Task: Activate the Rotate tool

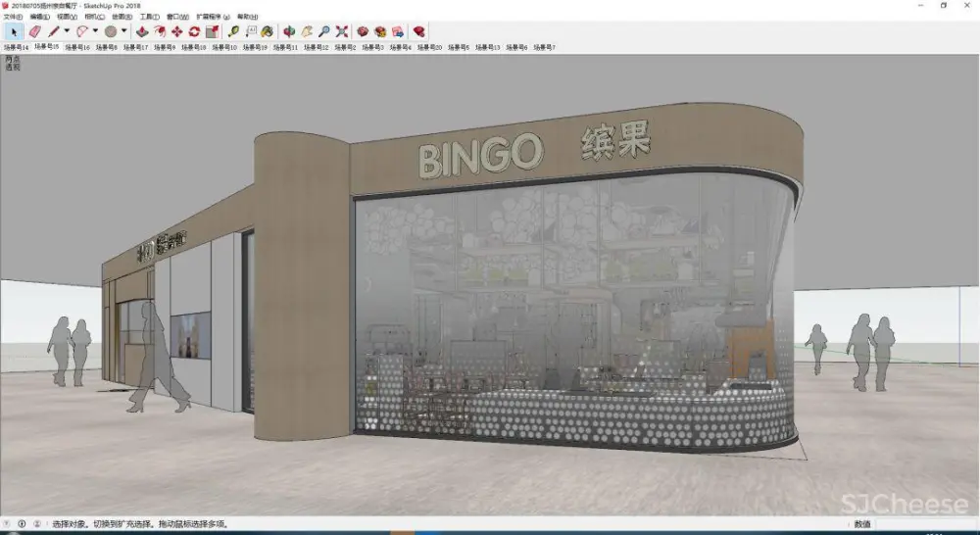Action: 194,31
